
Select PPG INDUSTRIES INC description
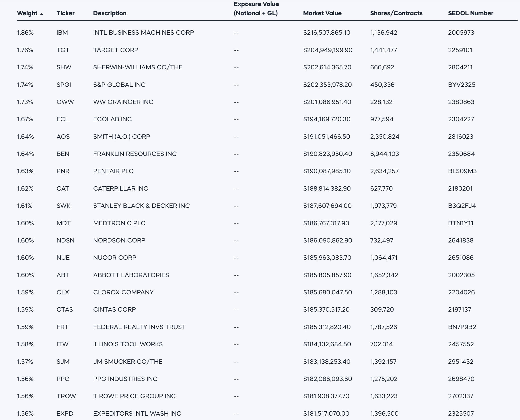[125, 379]
